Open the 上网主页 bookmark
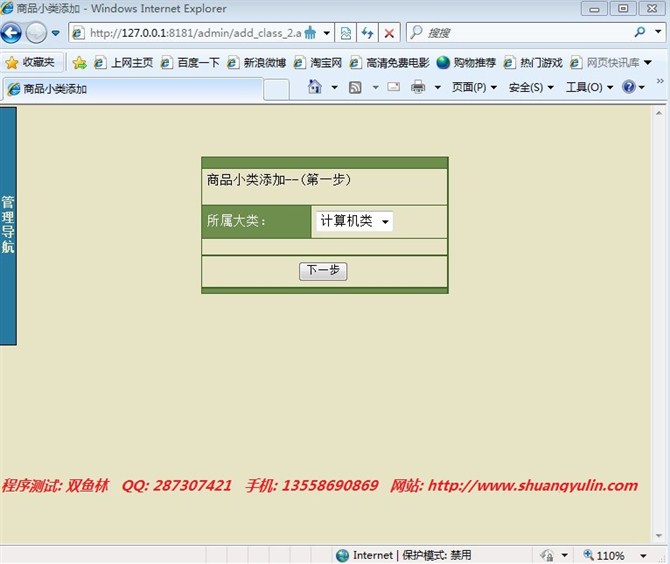670x564 pixels. [123, 63]
